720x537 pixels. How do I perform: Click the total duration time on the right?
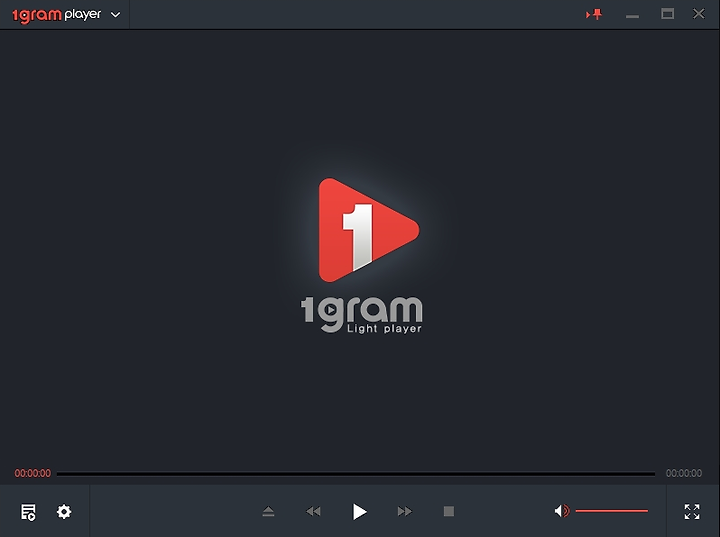point(684,473)
